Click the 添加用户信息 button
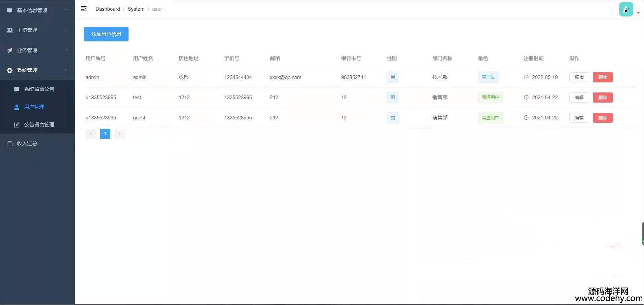 click(106, 34)
